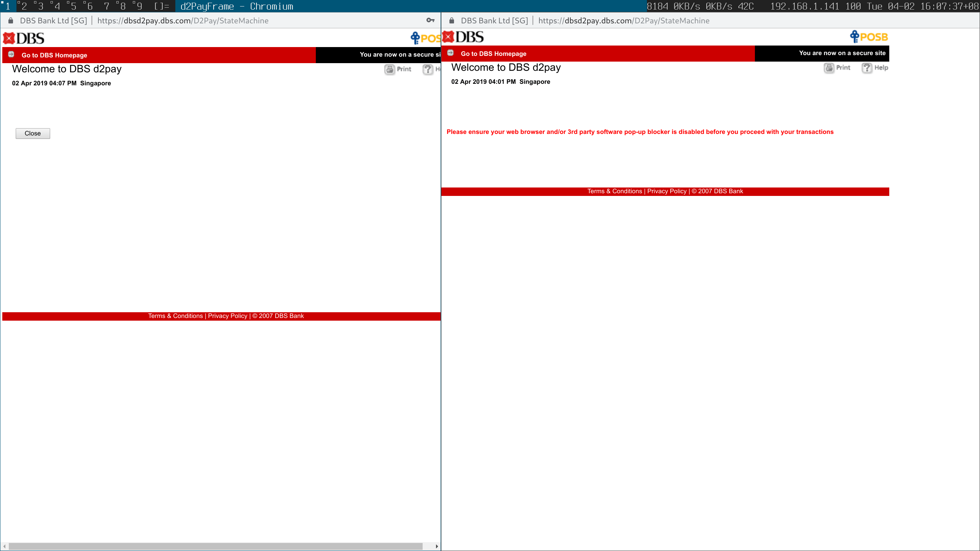Open Terms & Conditions in right window footer
The height and width of the screenshot is (551, 980).
(615, 191)
